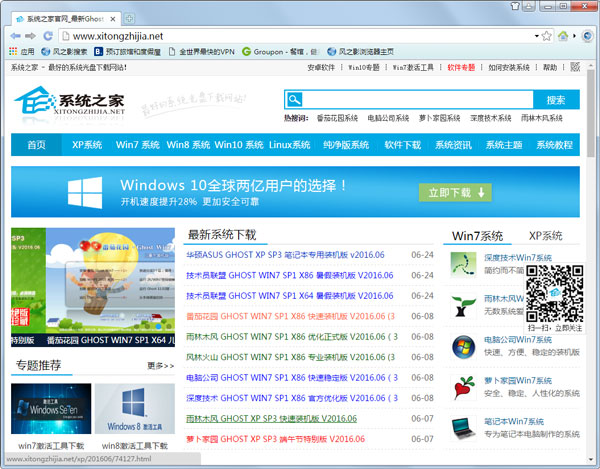This screenshot has width=600, height=469.
Task: Close the 系统之家官网 tab
Action: click(113, 19)
